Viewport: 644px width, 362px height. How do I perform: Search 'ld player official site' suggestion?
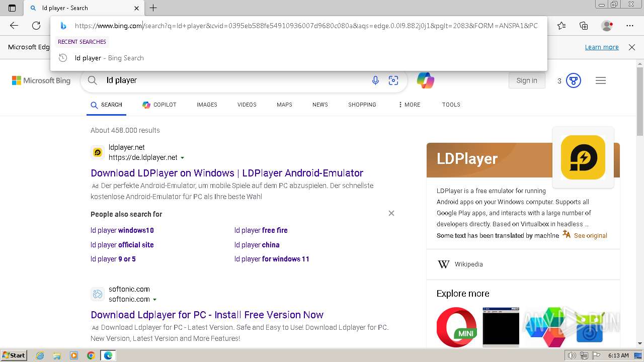click(122, 245)
